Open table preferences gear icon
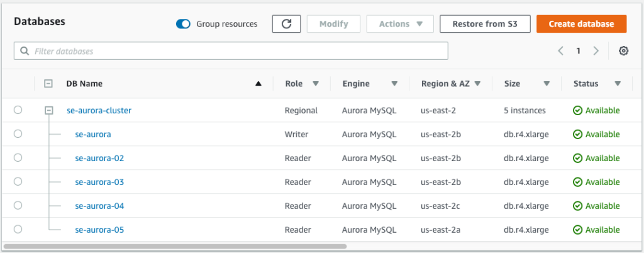Screen dimensions: 644x253 coord(623,51)
